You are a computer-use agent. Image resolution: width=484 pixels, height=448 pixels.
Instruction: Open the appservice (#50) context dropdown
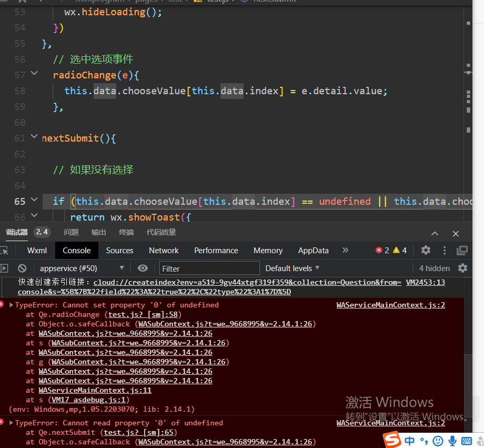pyautogui.click(x=82, y=268)
